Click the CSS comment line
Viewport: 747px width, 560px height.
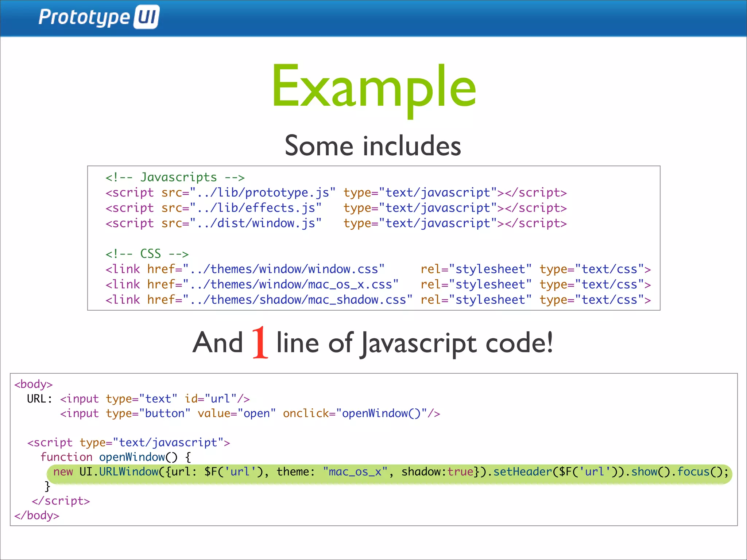[x=147, y=254]
